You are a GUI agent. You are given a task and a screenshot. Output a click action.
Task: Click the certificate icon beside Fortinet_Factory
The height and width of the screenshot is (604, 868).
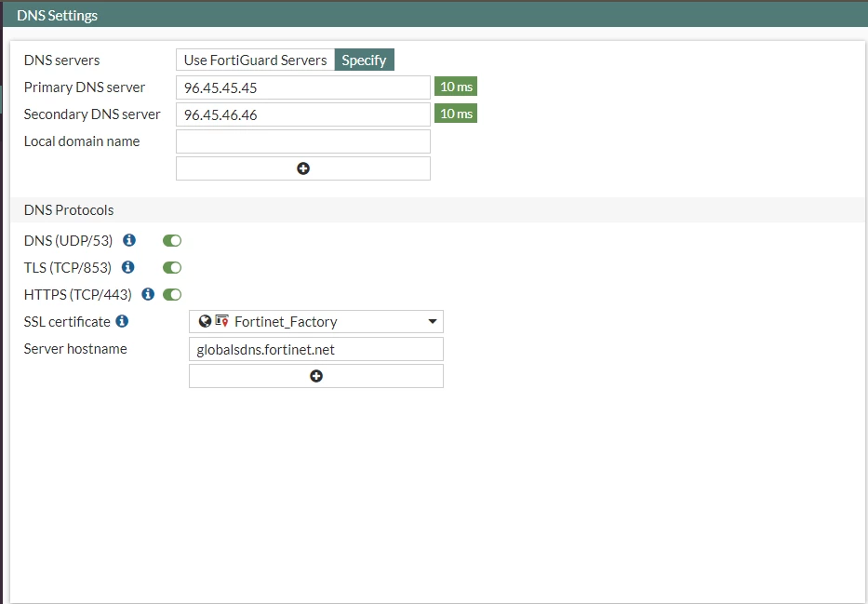coord(222,321)
